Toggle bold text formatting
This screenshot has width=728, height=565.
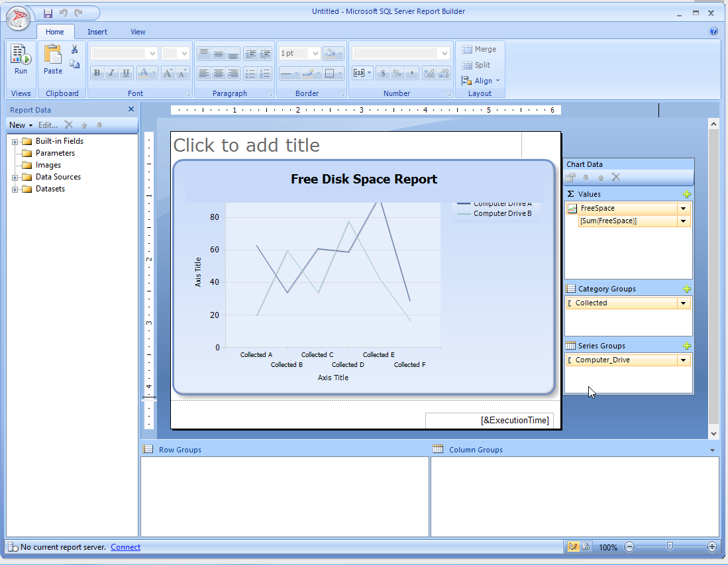pyautogui.click(x=97, y=74)
